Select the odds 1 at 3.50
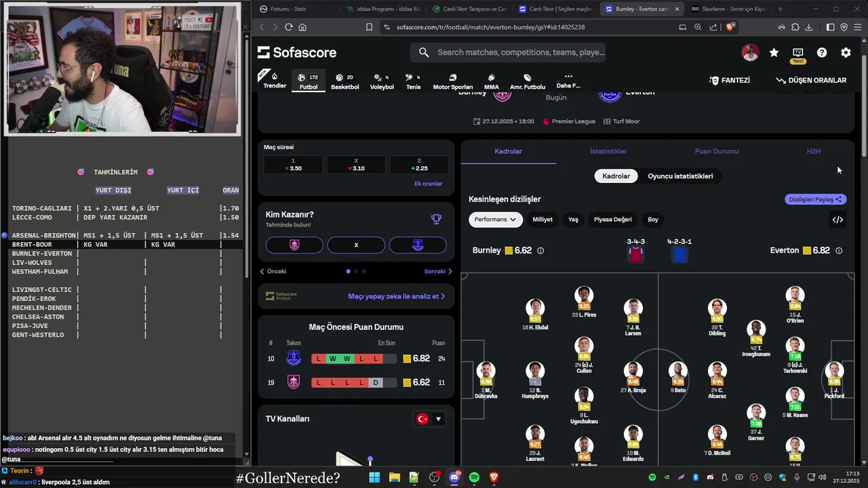 [293, 165]
